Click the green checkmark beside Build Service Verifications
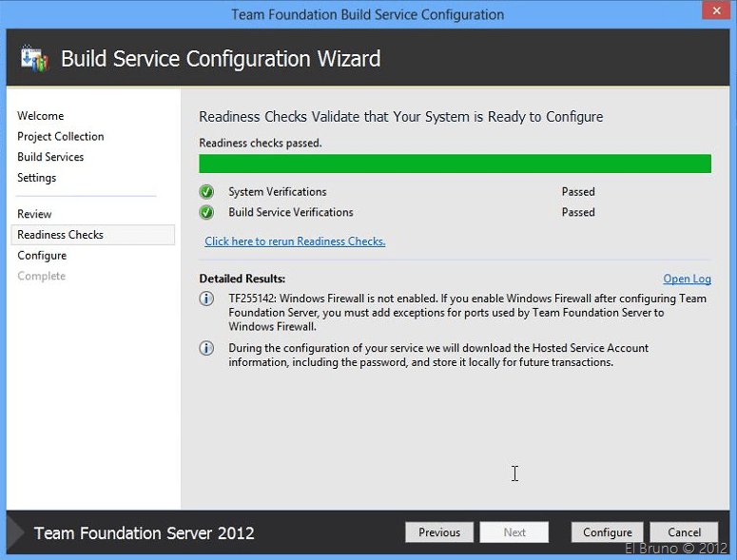 coord(206,212)
